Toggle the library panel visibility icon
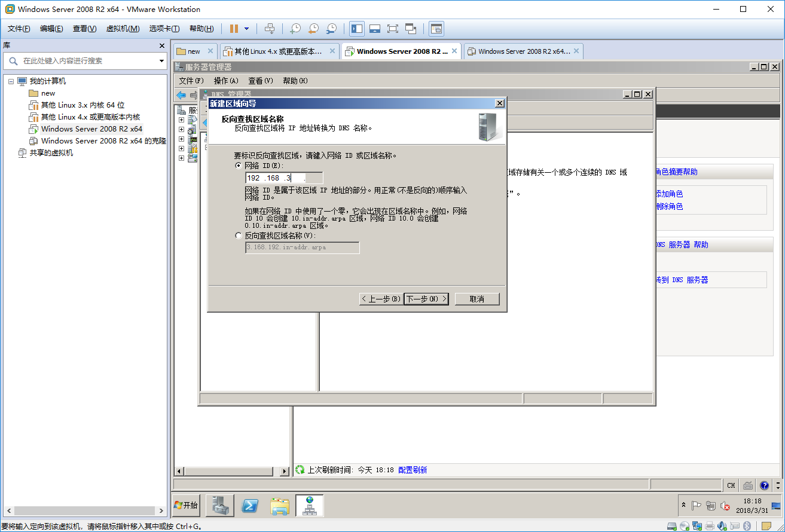The width and height of the screenshot is (785, 532). [x=357, y=28]
